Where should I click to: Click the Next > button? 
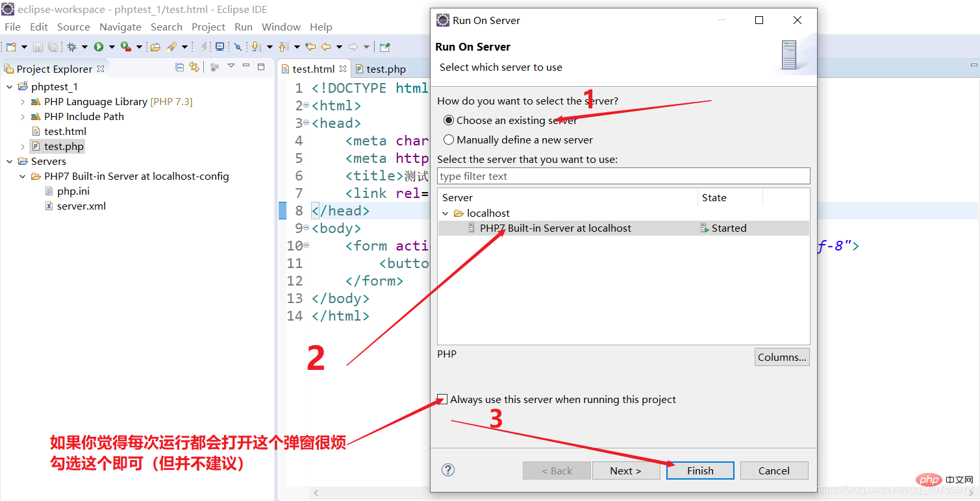[x=626, y=470]
